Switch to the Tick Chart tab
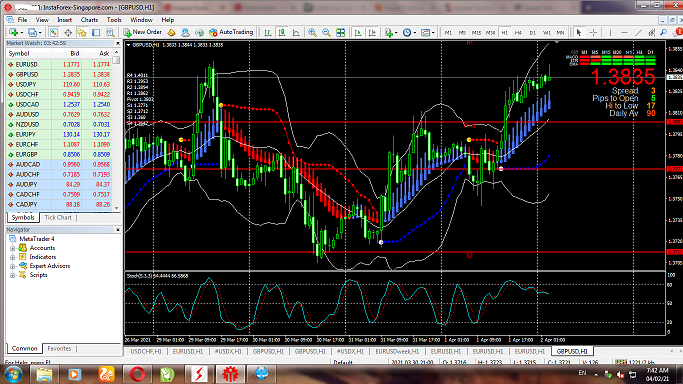683x384 pixels. [58, 217]
